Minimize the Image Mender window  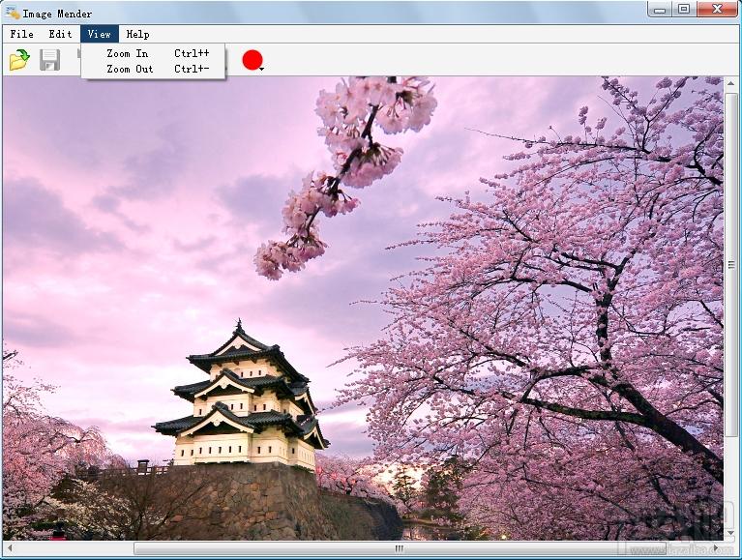[659, 9]
